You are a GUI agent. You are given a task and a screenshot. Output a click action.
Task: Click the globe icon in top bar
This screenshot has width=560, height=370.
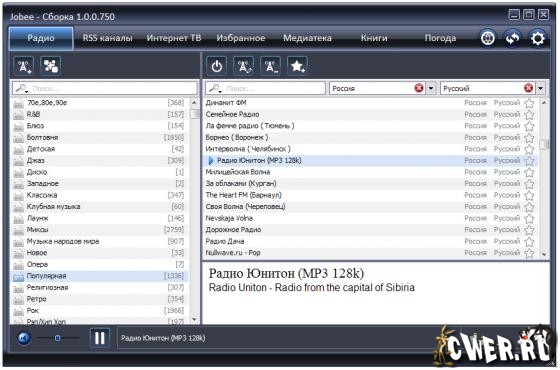pos(488,38)
